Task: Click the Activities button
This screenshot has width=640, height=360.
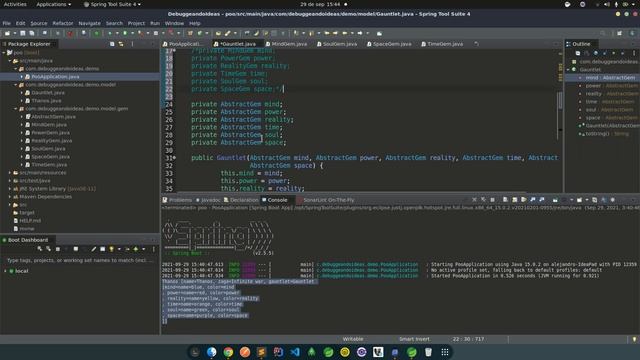Action: tap(15, 4)
